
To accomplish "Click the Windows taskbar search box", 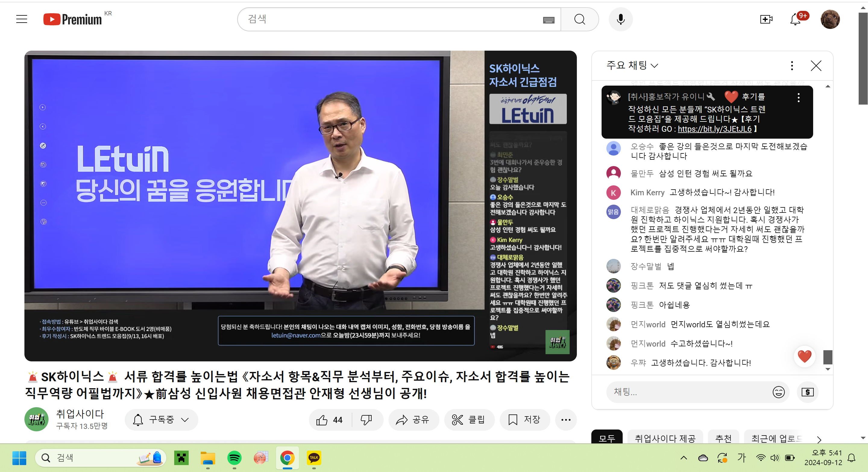I will (x=100, y=458).
